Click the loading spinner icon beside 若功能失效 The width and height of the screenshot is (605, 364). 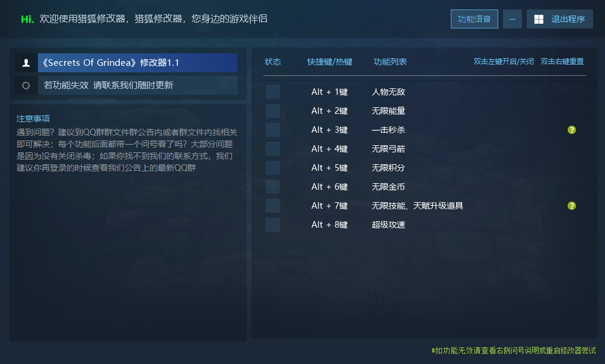[26, 85]
